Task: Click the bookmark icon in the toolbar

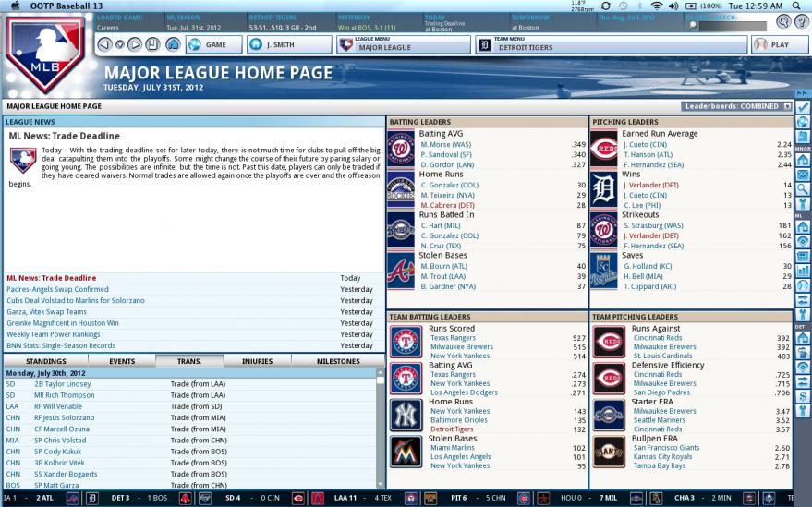Action: (x=152, y=44)
